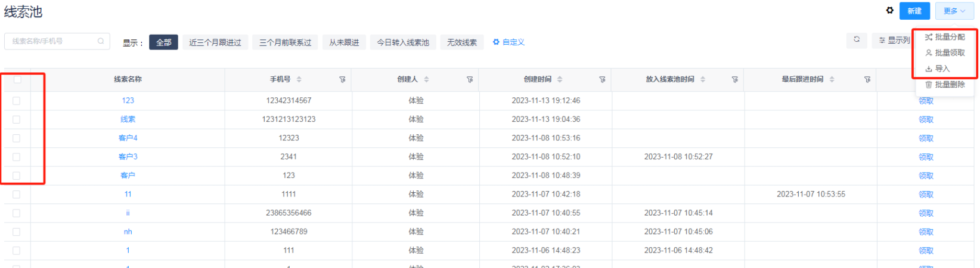
Task: Select the 近三个月跟进过 filter
Action: coord(215,42)
